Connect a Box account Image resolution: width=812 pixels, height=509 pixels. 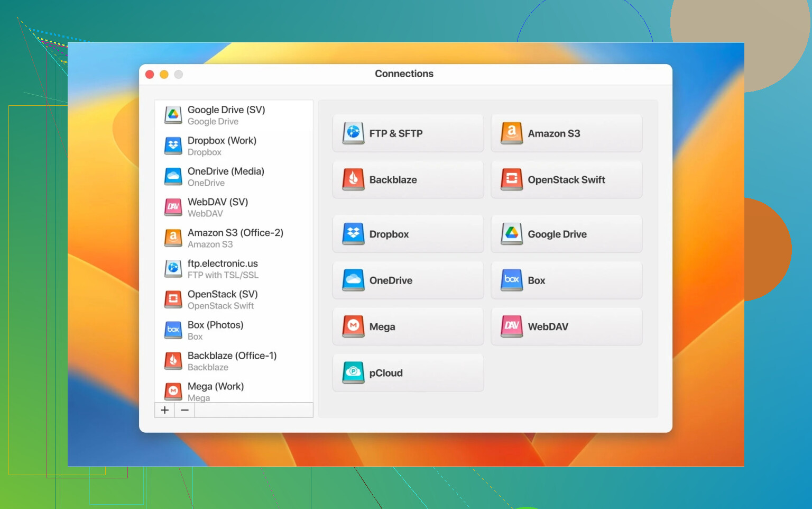tap(566, 280)
